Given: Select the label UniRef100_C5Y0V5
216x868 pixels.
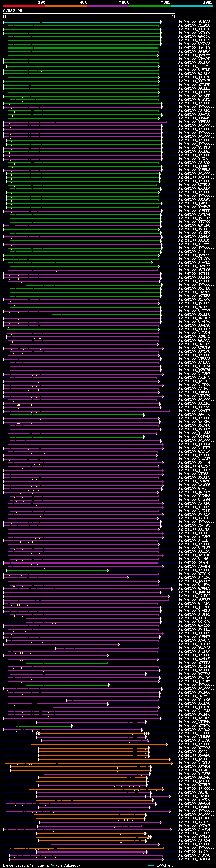Looking at the screenshot, I should 194,59.
